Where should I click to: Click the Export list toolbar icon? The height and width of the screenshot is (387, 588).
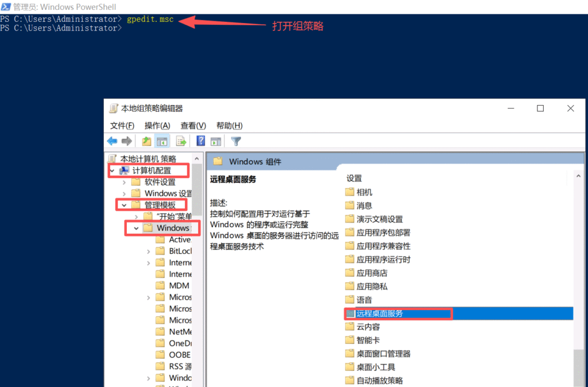coord(181,141)
